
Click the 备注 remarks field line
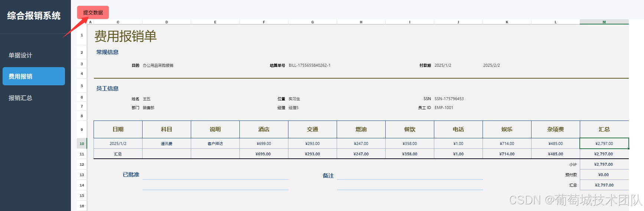click(x=410, y=175)
